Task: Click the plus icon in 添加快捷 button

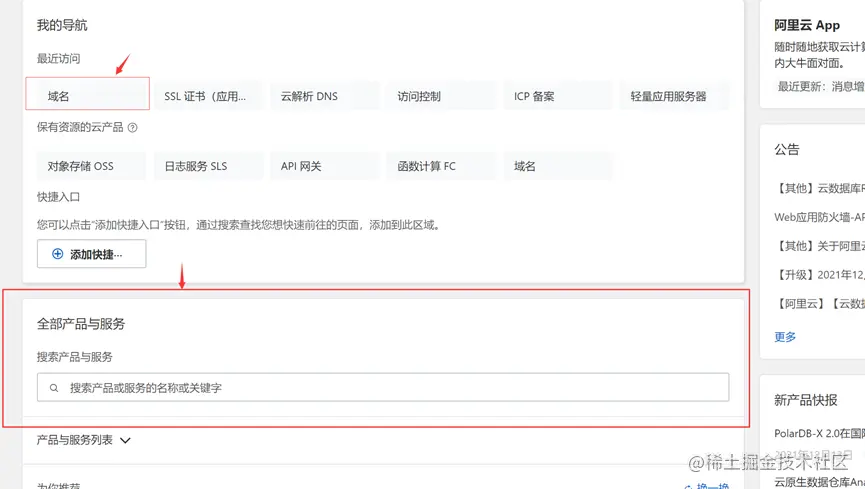Action: tap(57, 254)
